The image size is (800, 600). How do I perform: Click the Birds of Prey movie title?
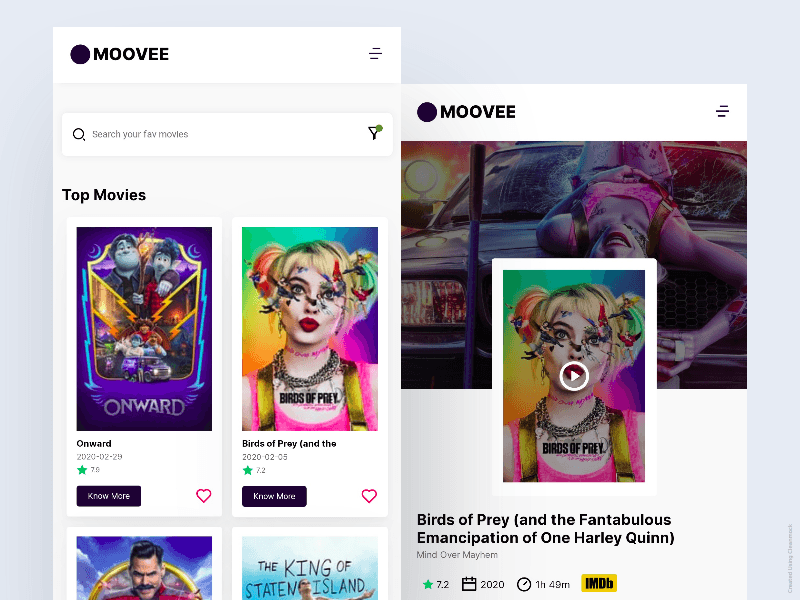(543, 528)
